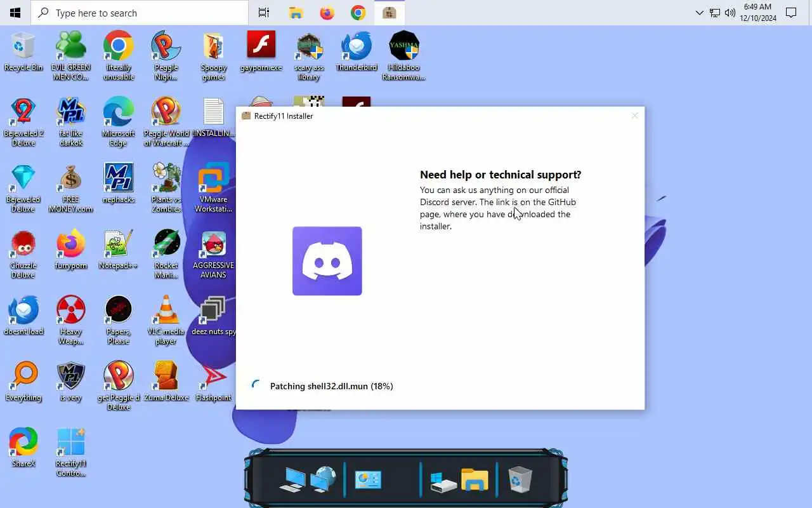Open the notification center icon
The height and width of the screenshot is (508, 812).
click(791, 13)
